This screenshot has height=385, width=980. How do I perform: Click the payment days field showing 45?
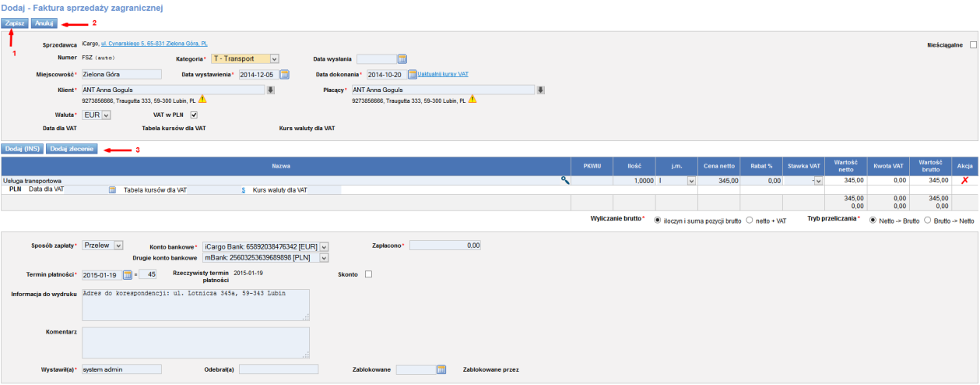[148, 274]
